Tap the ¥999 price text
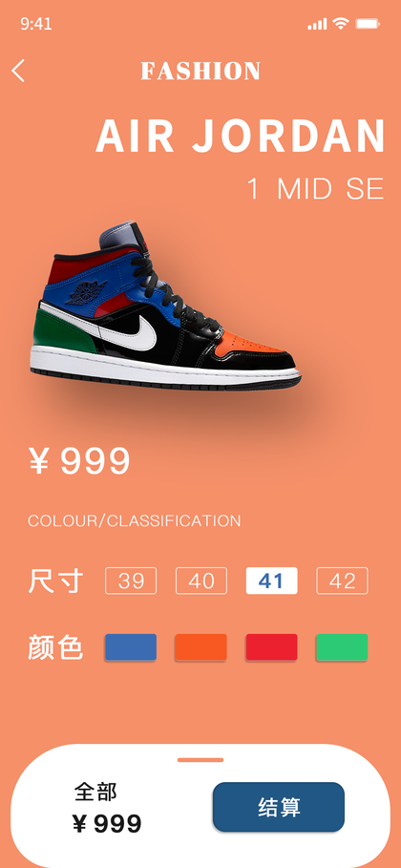Screen dimensions: 401x868 tap(79, 460)
